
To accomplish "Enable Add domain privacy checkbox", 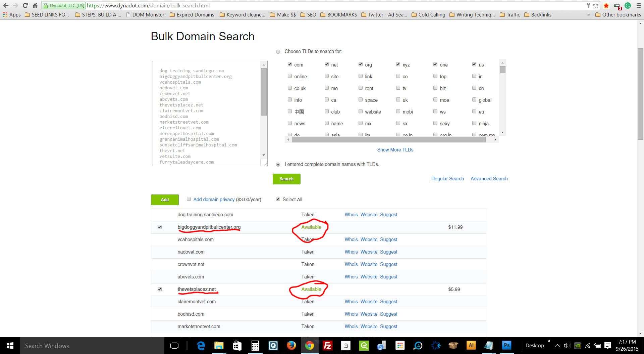I will pos(189,199).
